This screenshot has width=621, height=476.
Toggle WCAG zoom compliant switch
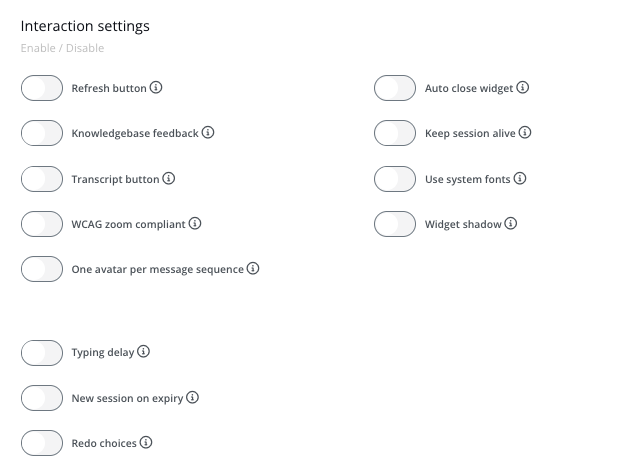point(42,224)
